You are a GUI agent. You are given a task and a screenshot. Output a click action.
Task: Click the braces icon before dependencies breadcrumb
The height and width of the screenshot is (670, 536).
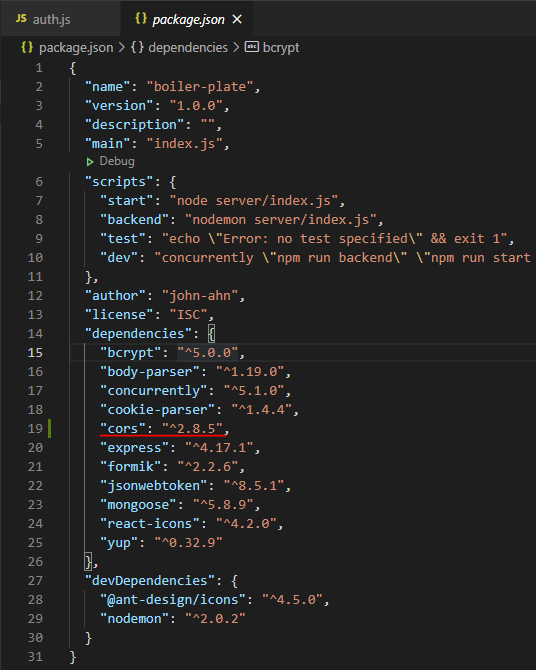coord(137,47)
